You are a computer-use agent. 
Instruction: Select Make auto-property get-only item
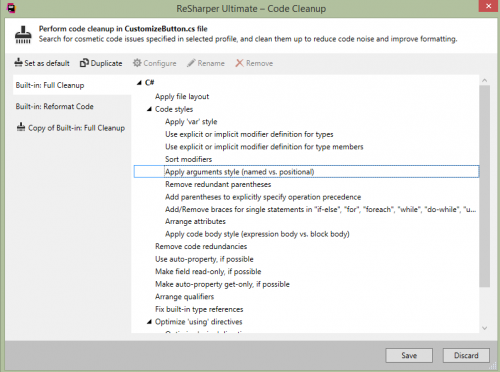pyautogui.click(x=222, y=284)
